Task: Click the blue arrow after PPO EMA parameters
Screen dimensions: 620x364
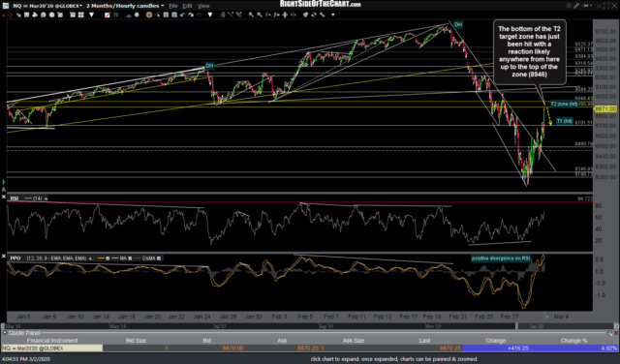Action: click(x=90, y=258)
